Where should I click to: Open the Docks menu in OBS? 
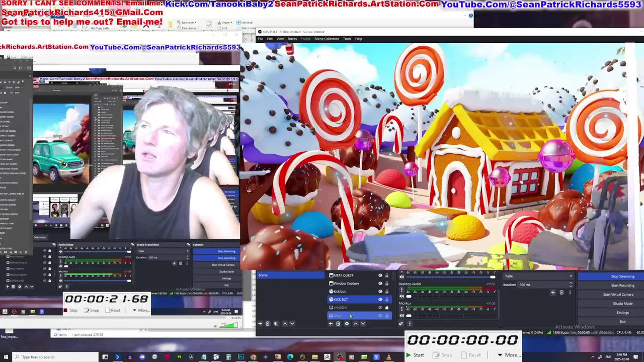tap(292, 39)
